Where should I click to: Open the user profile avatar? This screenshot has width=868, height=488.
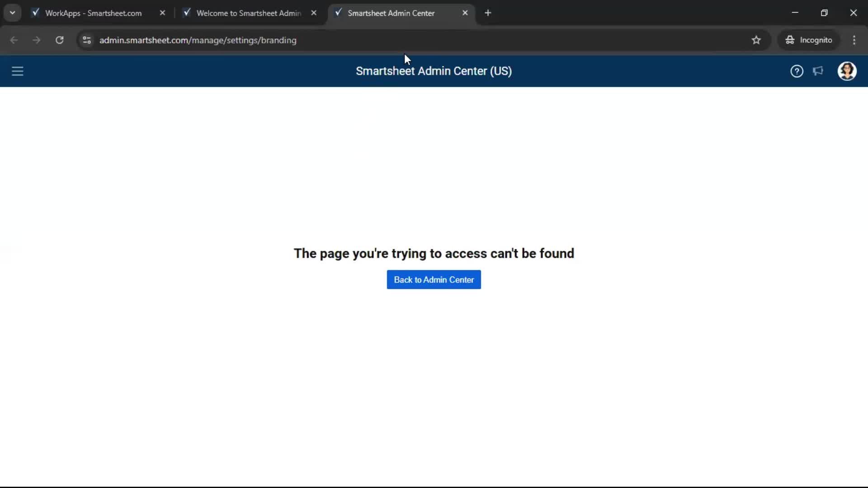point(847,71)
